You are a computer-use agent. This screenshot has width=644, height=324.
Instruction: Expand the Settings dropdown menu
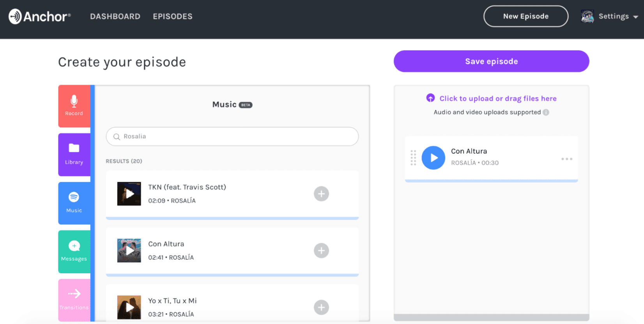click(618, 16)
